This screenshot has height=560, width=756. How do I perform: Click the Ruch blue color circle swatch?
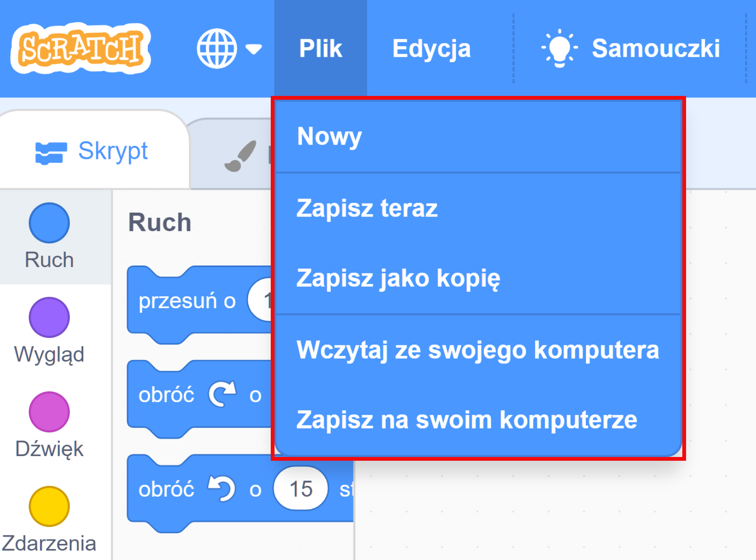49,222
